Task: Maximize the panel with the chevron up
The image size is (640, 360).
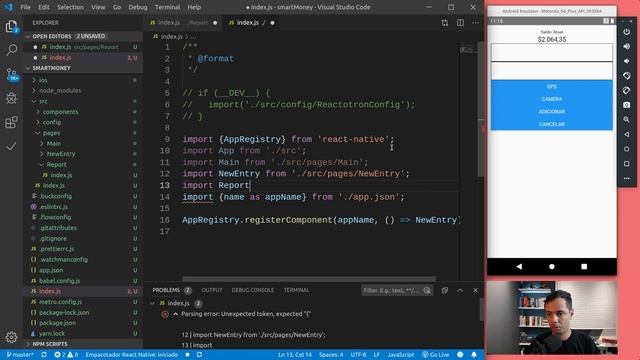Action: tap(460, 290)
